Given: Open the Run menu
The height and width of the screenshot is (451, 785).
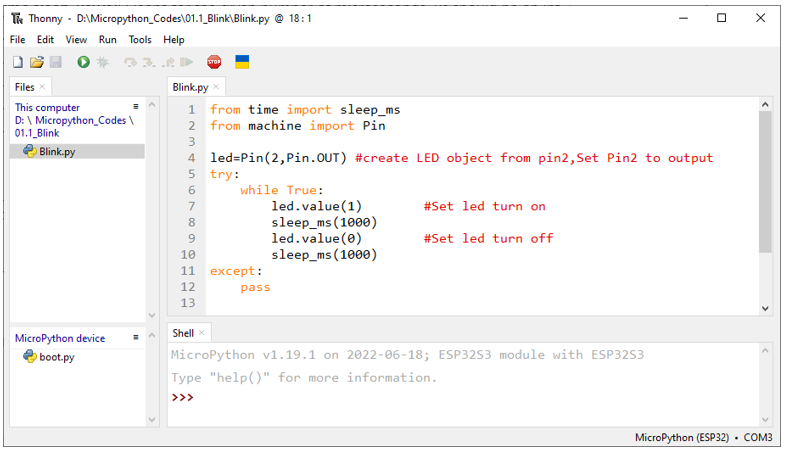Looking at the screenshot, I should click(108, 40).
